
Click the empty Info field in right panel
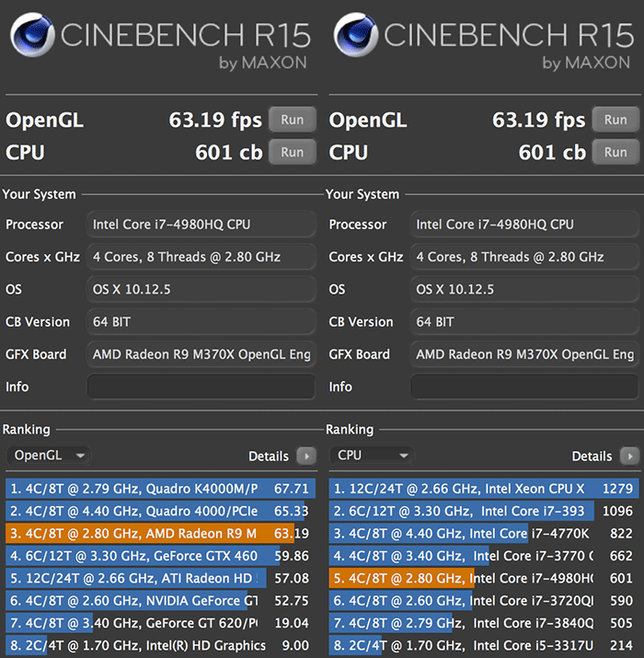[x=524, y=387]
